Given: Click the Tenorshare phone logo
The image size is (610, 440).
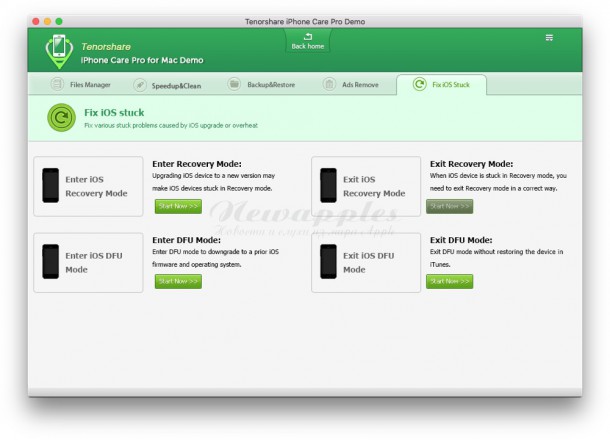Looking at the screenshot, I should [x=59, y=51].
